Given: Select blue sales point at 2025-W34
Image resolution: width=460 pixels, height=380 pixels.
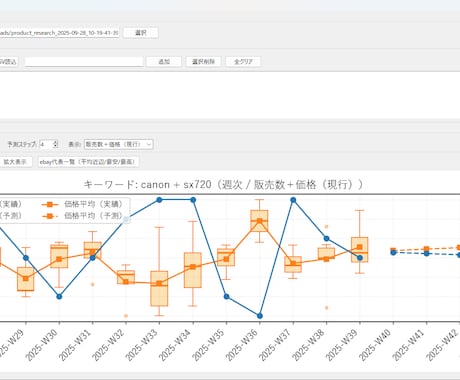Looking at the screenshot, I should 193,200.
